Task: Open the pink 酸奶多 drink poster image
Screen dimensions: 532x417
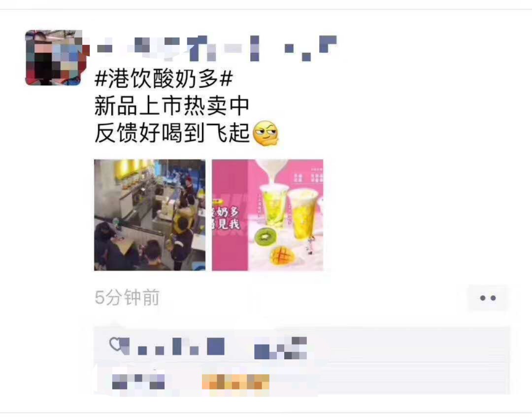Action: 267,215
